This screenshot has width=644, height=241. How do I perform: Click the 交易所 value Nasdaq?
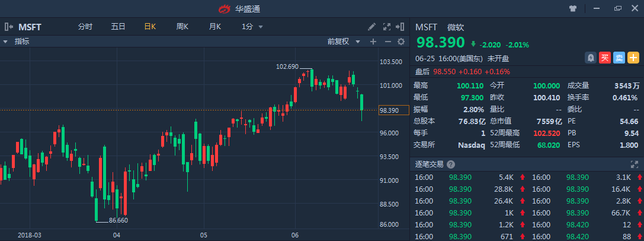pyautogui.click(x=472, y=145)
